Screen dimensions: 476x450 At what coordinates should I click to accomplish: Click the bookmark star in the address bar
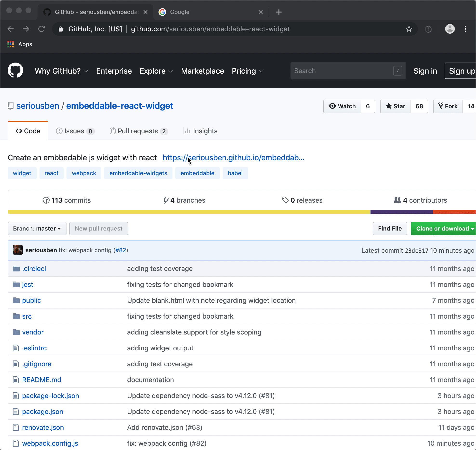[x=409, y=29]
